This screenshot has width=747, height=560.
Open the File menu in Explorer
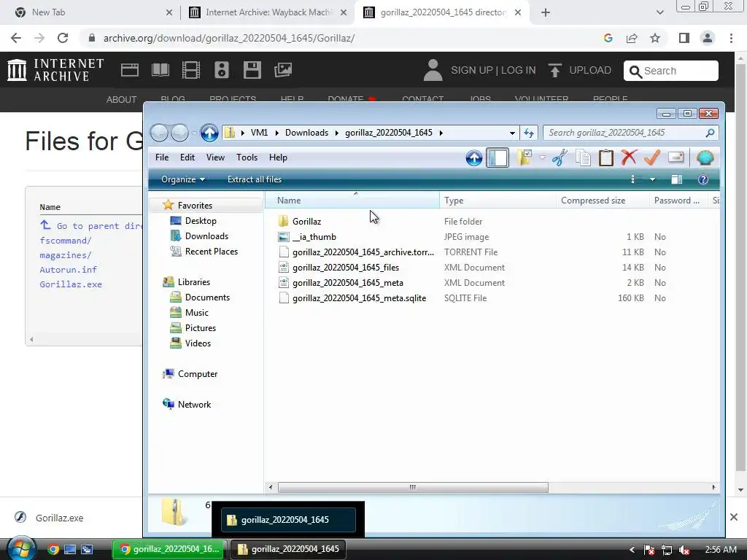point(162,157)
